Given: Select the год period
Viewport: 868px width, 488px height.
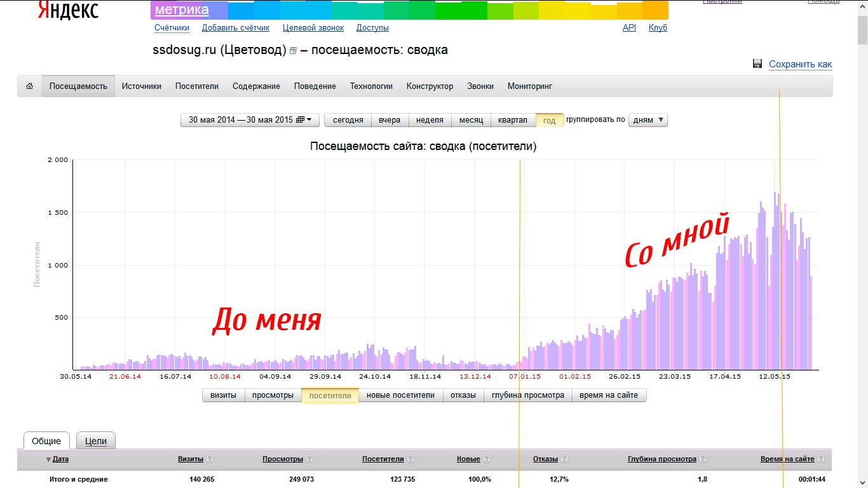Looking at the screenshot, I should [x=550, y=120].
